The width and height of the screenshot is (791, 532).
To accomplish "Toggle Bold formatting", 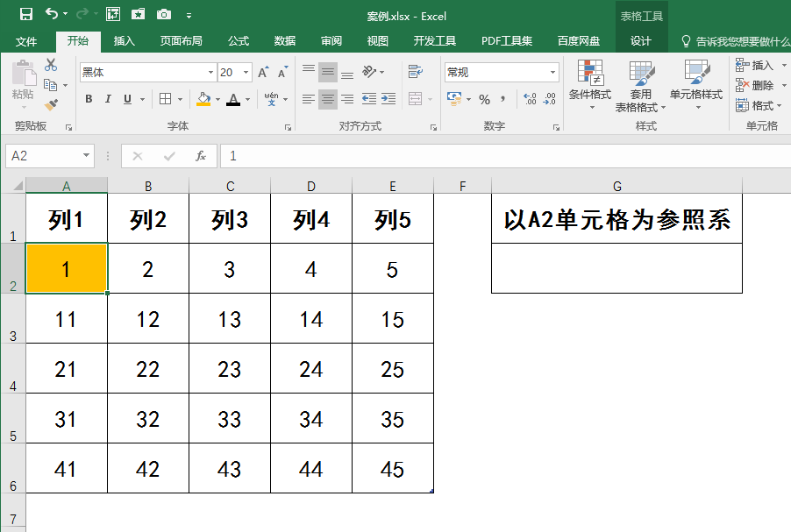I will [x=89, y=99].
